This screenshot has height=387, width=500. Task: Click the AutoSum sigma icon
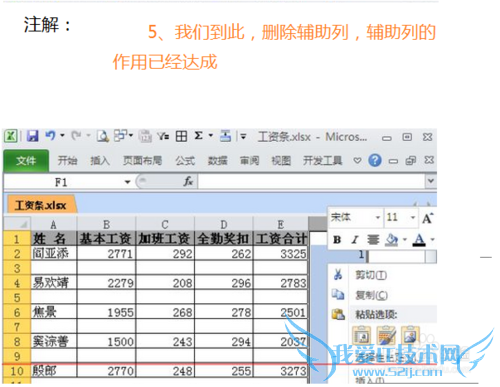tap(199, 136)
